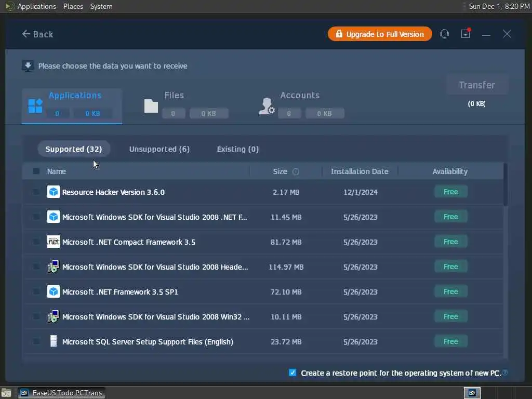Screen dimensions: 532x399
Task: Toggle the select-all checkbox beside Name
Action: pos(36,171)
